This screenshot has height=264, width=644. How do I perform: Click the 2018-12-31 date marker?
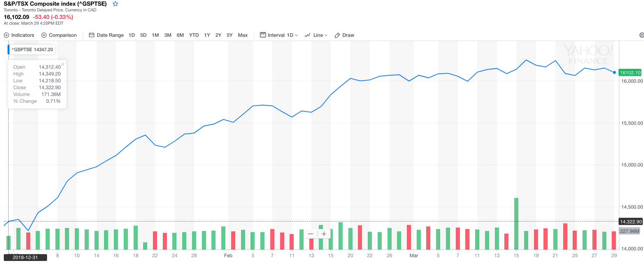click(25, 258)
